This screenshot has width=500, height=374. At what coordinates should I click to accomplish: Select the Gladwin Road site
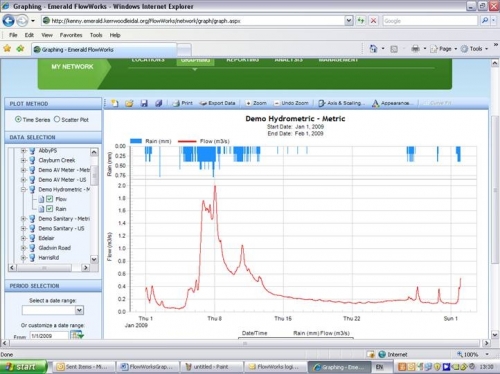[55, 248]
